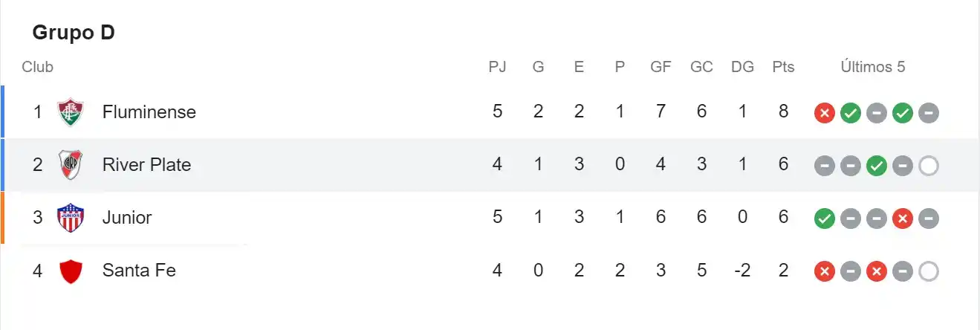Click the DG column header
The image size is (980, 330).
pos(742,67)
